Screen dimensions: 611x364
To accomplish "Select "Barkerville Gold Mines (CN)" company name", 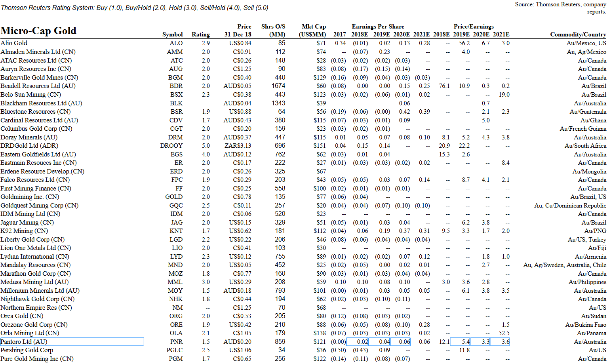I will (x=39, y=78).
